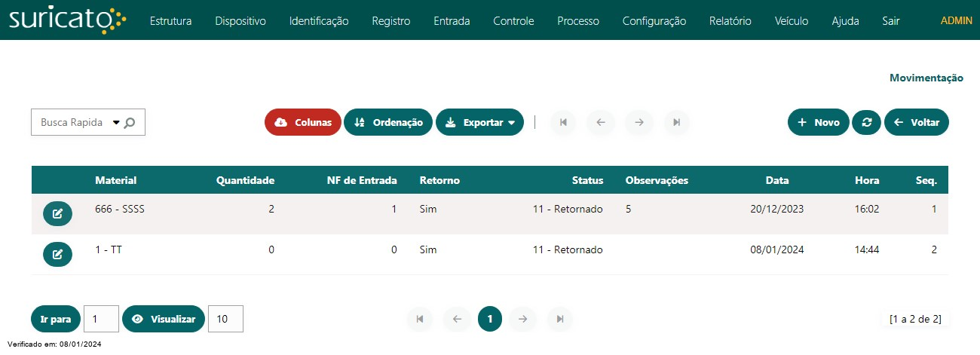Click the Voltar button
The width and height of the screenshot is (980, 355).
[x=916, y=122]
